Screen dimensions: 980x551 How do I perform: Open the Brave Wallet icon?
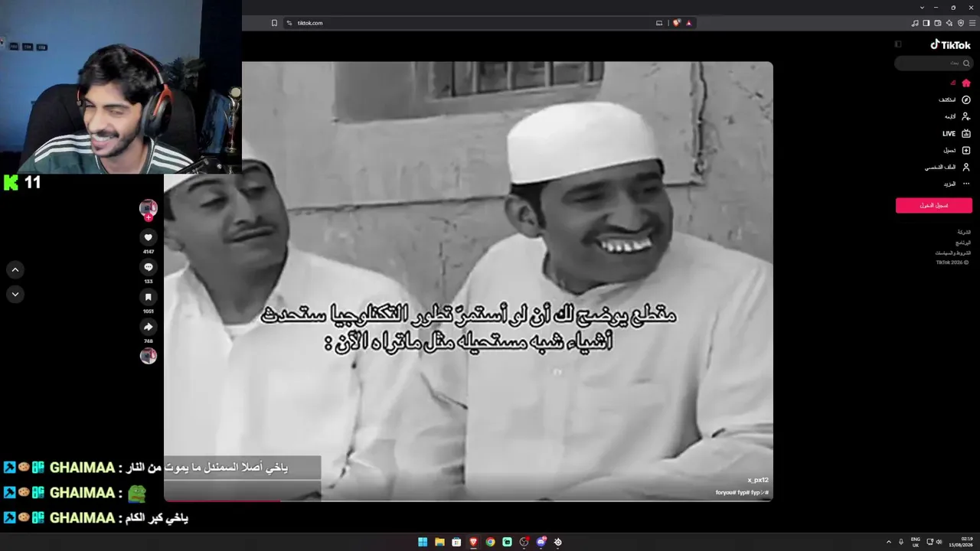click(x=938, y=23)
